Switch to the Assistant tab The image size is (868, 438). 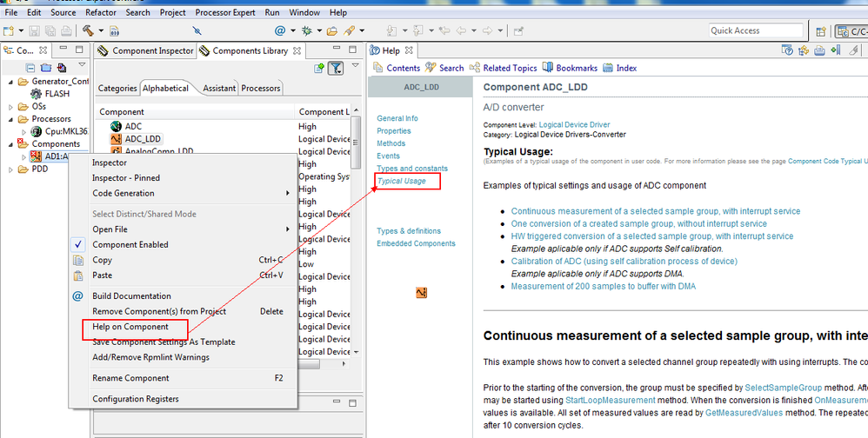tap(219, 88)
